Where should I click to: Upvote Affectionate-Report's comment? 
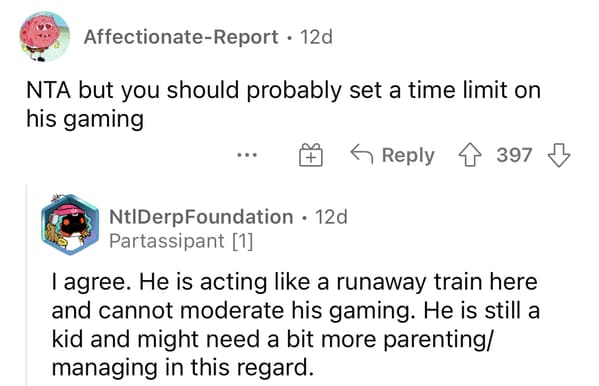pyautogui.click(x=469, y=155)
